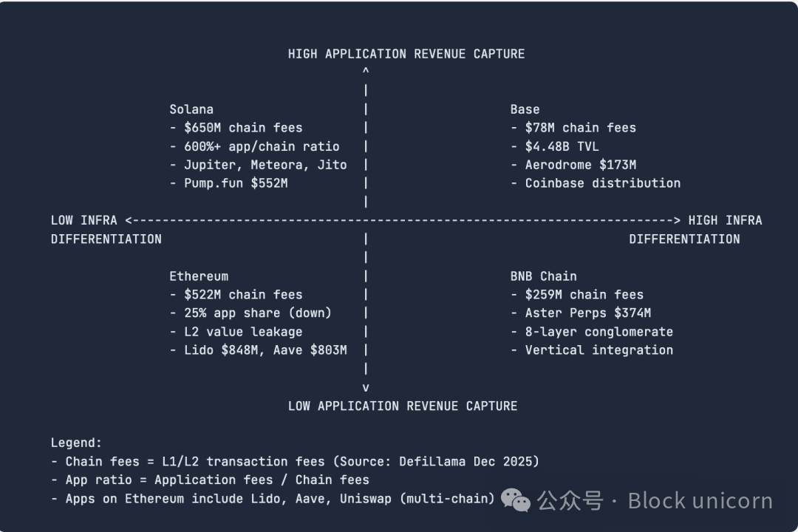Click the Ethereum quadrant title
This screenshot has width=798, height=532.
[199, 276]
